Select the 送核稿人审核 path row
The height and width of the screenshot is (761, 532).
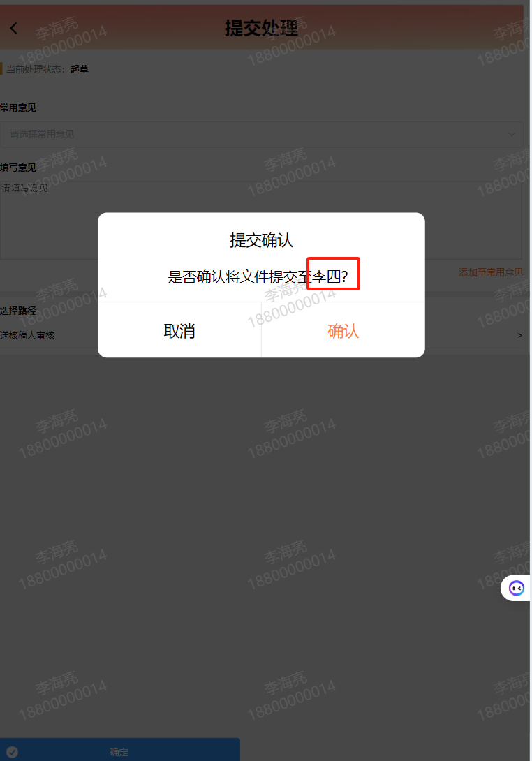pyautogui.click(x=261, y=335)
